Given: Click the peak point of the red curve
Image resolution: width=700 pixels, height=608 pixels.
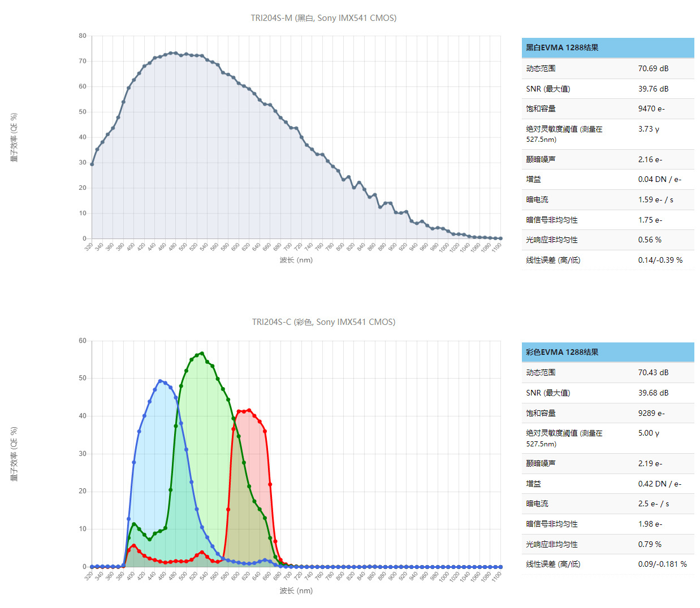Looking at the screenshot, I should [x=249, y=411].
